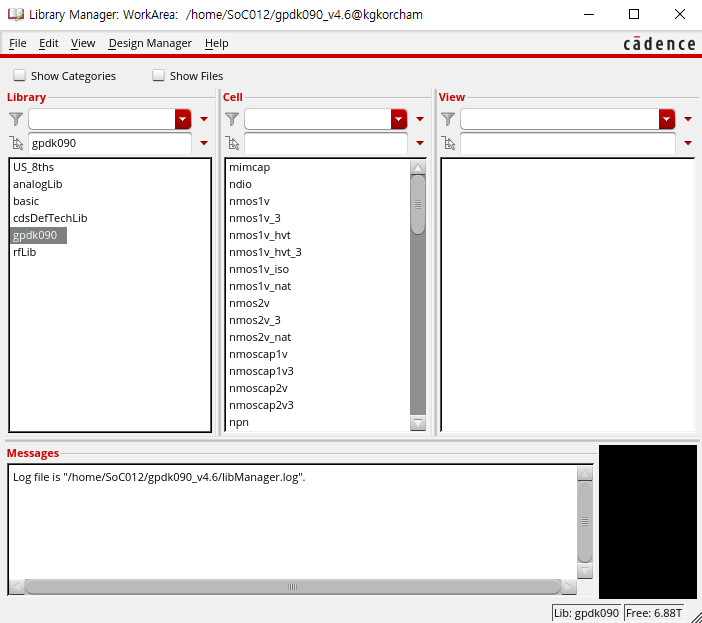702x623 pixels.
Task: Expand the Library filter options arrow
Action: click(x=204, y=119)
